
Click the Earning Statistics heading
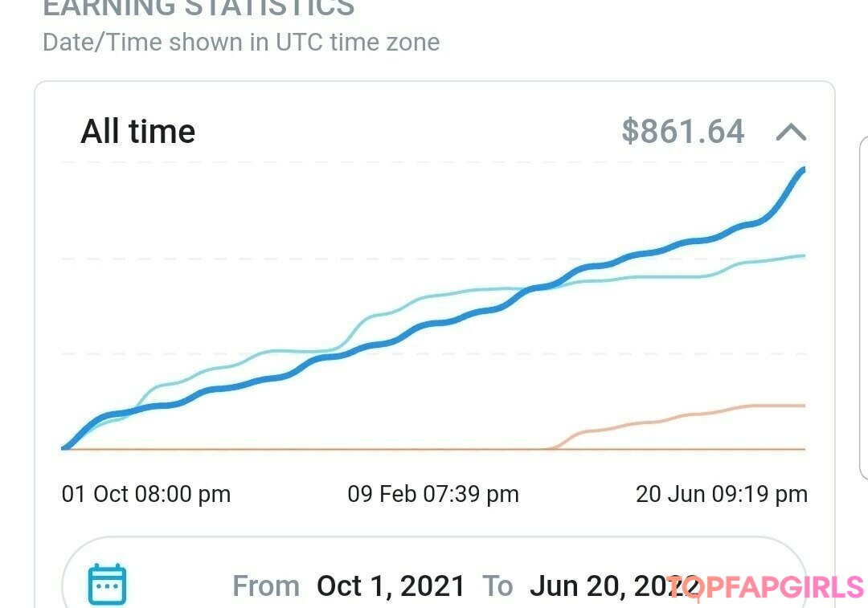(x=199, y=8)
